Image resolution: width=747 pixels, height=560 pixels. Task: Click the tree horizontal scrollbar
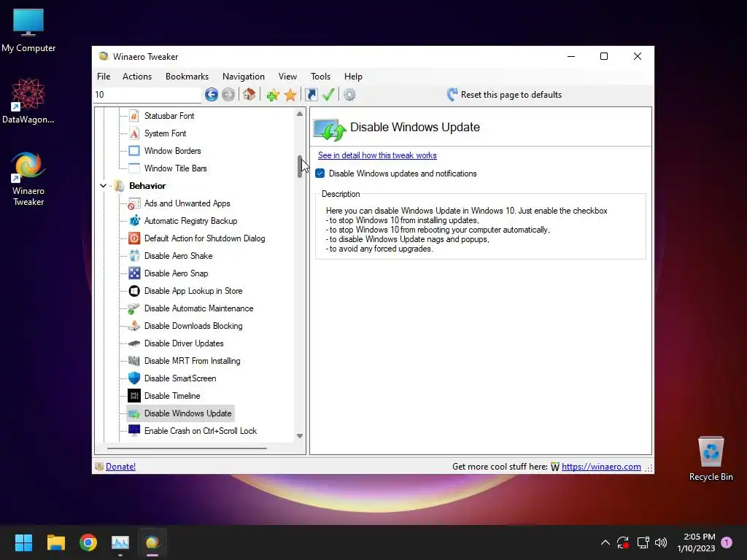coord(187,448)
